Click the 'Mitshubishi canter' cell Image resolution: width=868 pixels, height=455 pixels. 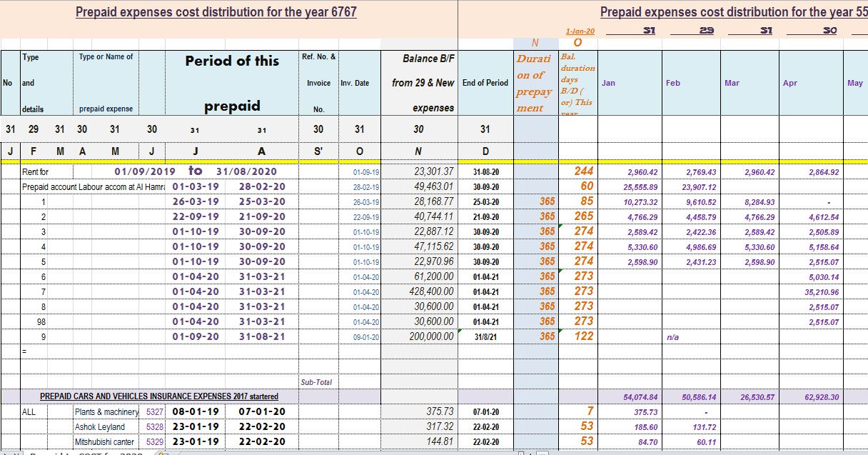(x=106, y=442)
